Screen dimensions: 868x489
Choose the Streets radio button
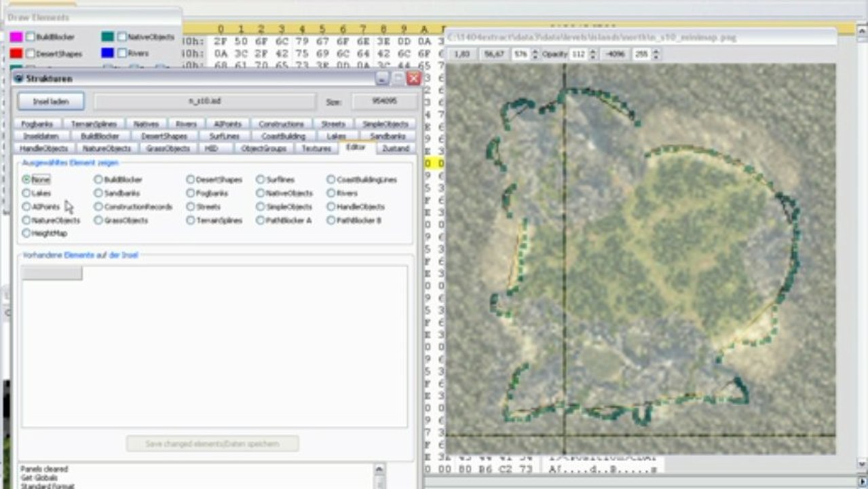tap(190, 206)
